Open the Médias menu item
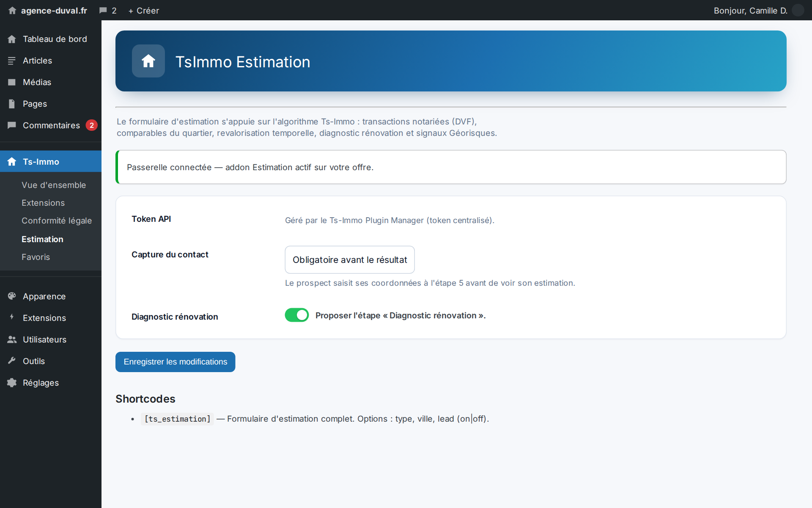 [51, 82]
